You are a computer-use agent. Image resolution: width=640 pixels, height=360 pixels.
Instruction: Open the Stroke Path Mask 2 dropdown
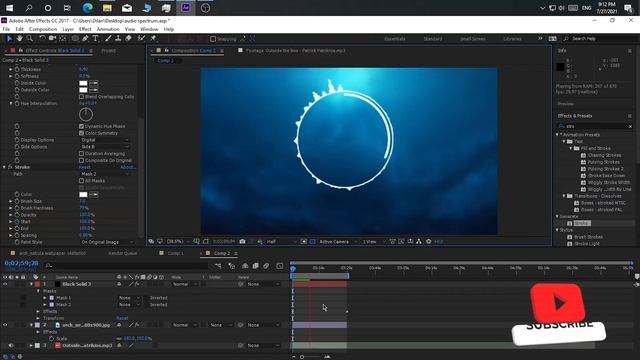[104, 174]
